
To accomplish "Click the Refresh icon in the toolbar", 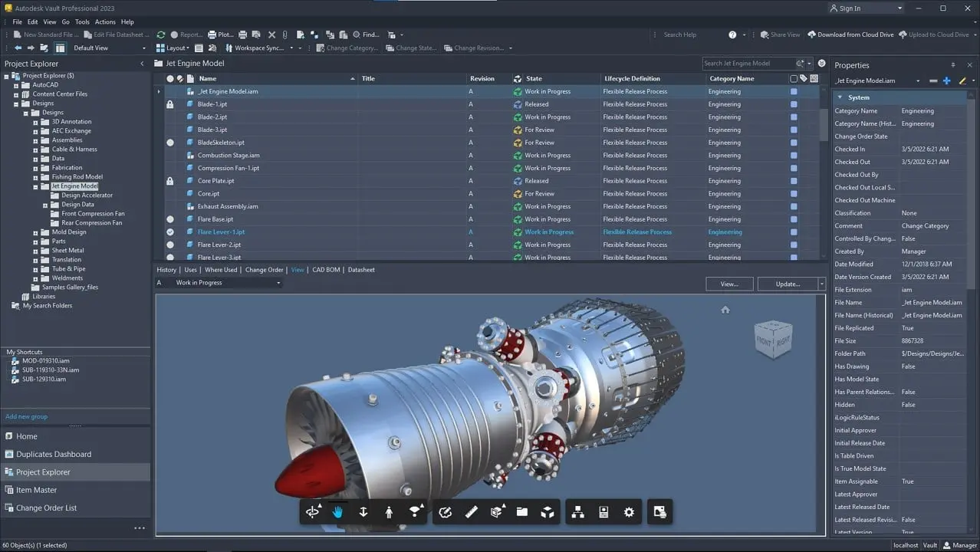I will 161,34.
